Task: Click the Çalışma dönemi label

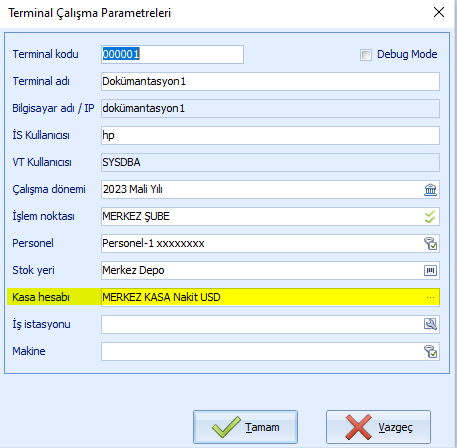Action: tap(49, 189)
